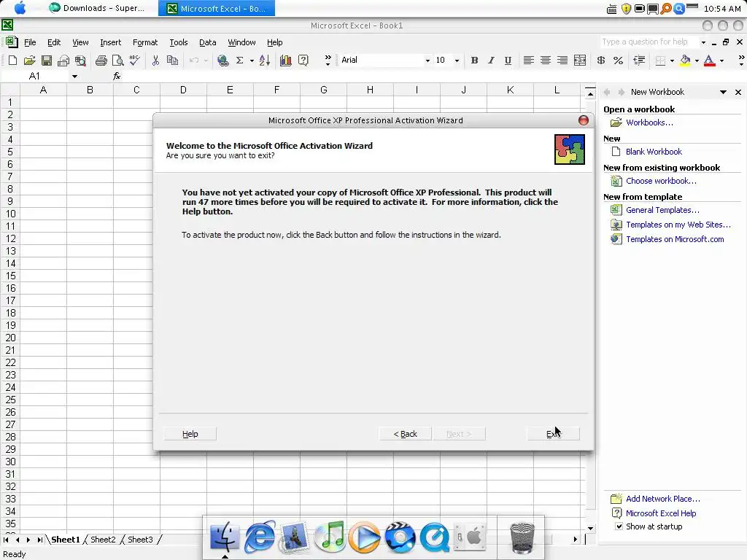Align cell text left
This screenshot has height=560, width=747.
(x=528, y=61)
